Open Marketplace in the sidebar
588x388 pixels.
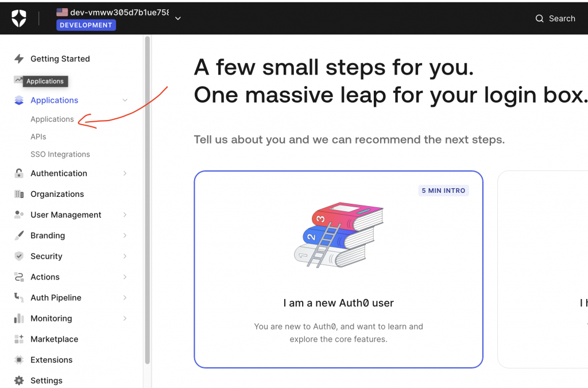55,339
